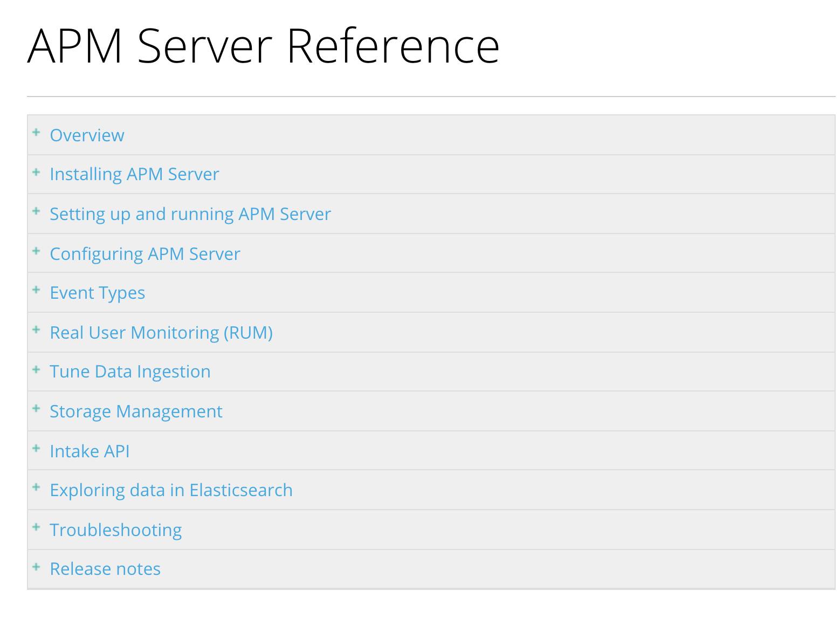Image resolution: width=840 pixels, height=618 pixels.
Task: Open Real User Monitoring (RUM) link
Action: coord(161,333)
